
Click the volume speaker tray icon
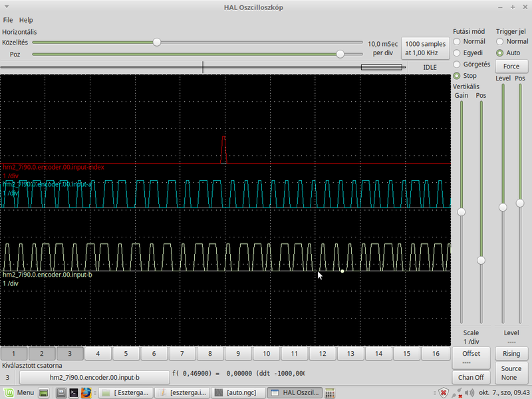(x=469, y=393)
